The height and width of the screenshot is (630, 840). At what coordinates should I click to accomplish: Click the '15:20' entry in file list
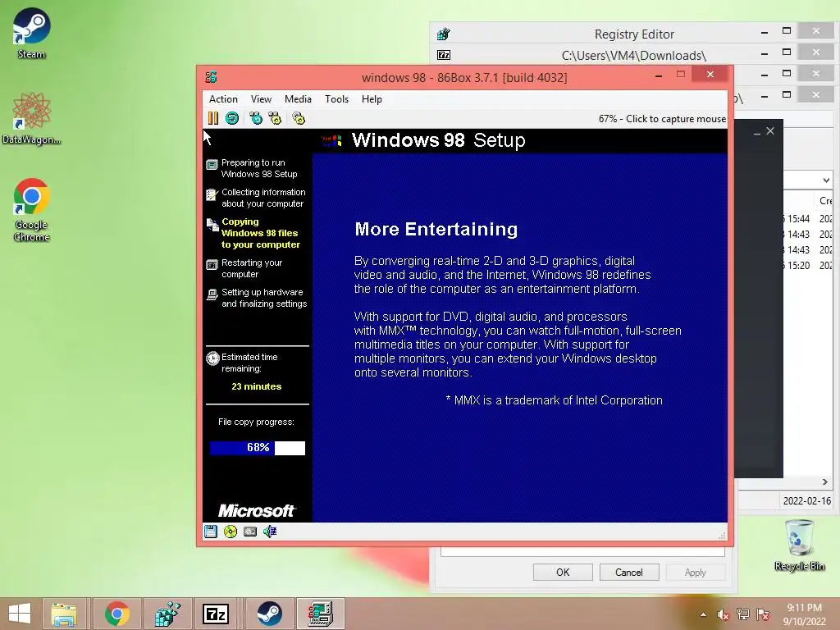797,265
